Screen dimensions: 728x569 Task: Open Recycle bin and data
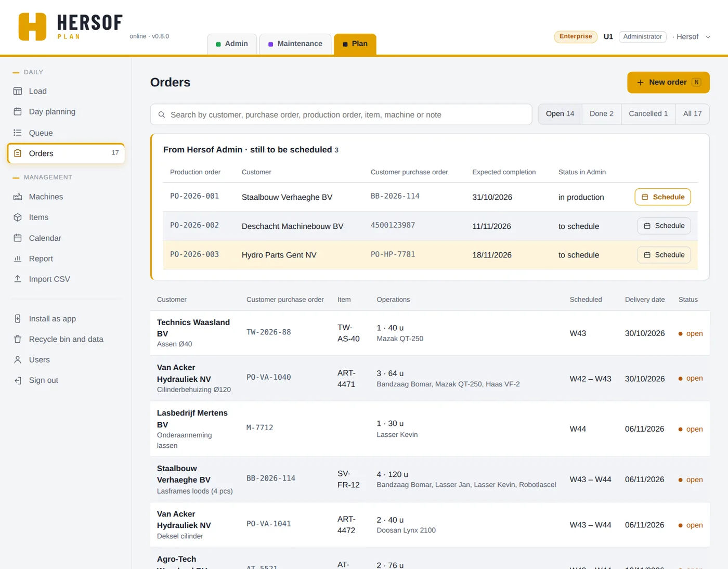66,339
